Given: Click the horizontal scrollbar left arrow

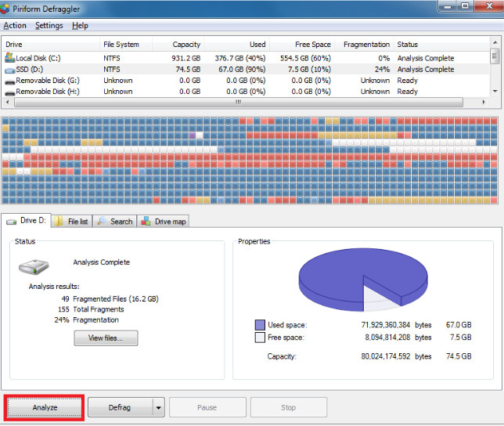Looking at the screenshot, I should [8, 103].
